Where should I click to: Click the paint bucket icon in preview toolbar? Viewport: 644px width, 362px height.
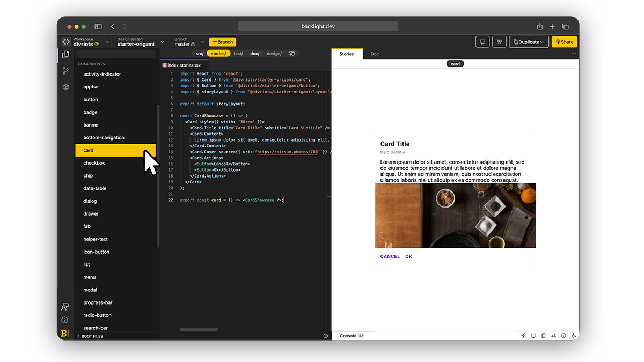point(574,336)
